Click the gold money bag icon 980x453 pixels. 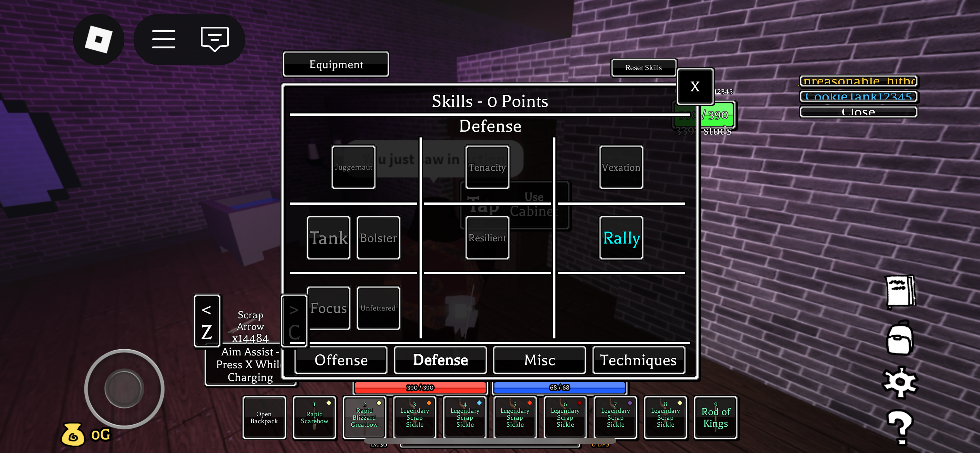click(x=73, y=434)
